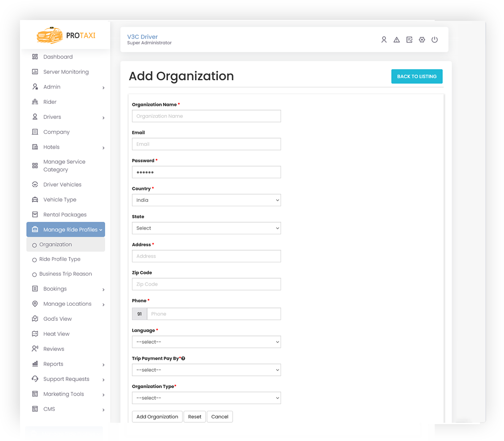Select the Organization submenu radio circle
The width and height of the screenshot is (504, 441).
tap(34, 245)
